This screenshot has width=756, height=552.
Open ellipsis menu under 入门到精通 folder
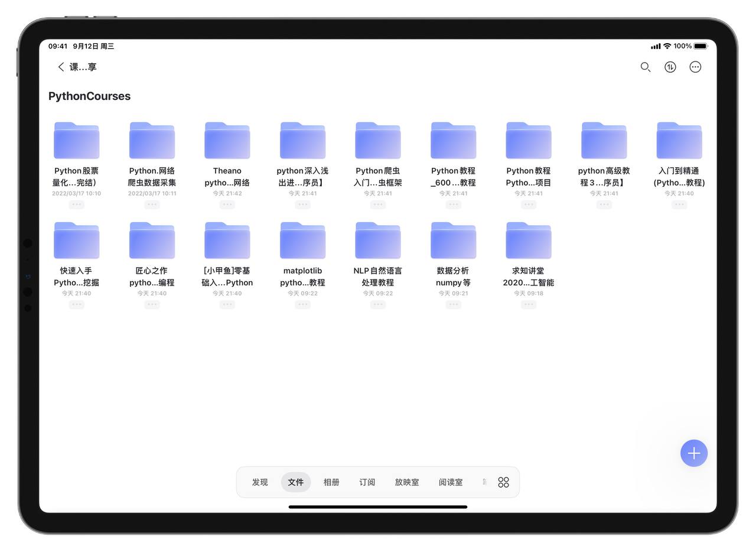pyautogui.click(x=679, y=204)
